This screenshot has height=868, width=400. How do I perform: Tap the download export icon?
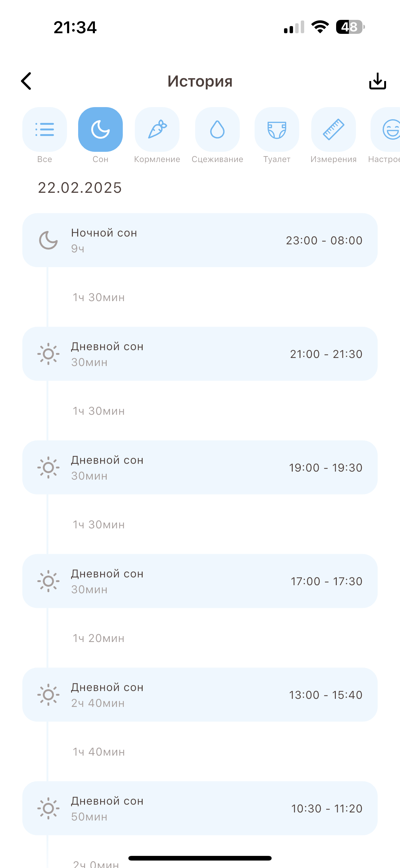(x=377, y=81)
